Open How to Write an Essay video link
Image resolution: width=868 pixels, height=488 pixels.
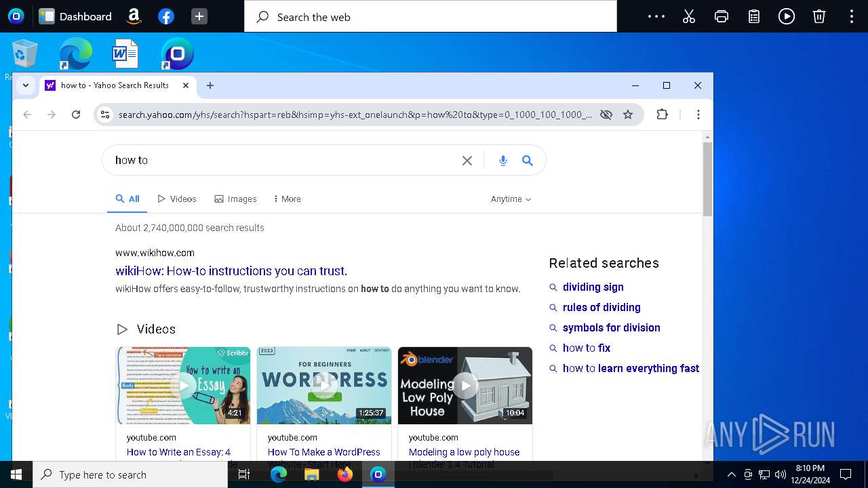pyautogui.click(x=179, y=452)
